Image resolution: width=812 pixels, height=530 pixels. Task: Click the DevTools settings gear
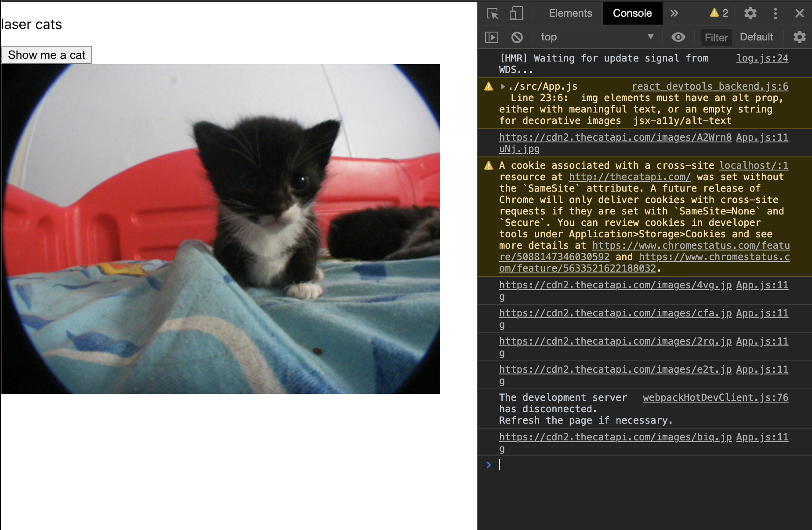coord(750,13)
